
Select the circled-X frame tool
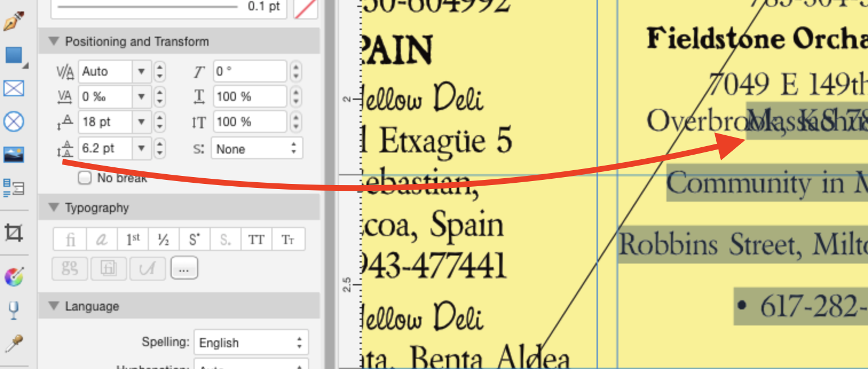pos(14,121)
